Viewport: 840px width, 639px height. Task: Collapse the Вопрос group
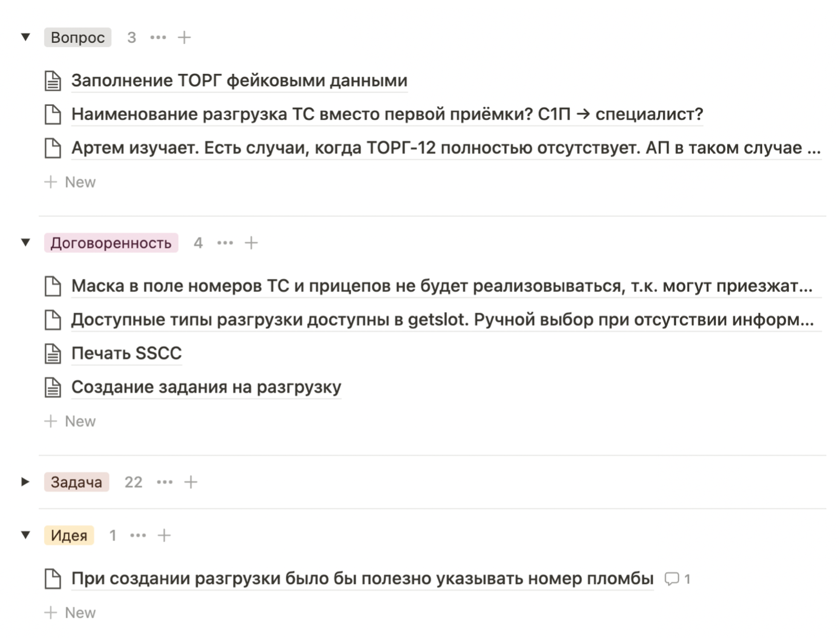tap(25, 37)
